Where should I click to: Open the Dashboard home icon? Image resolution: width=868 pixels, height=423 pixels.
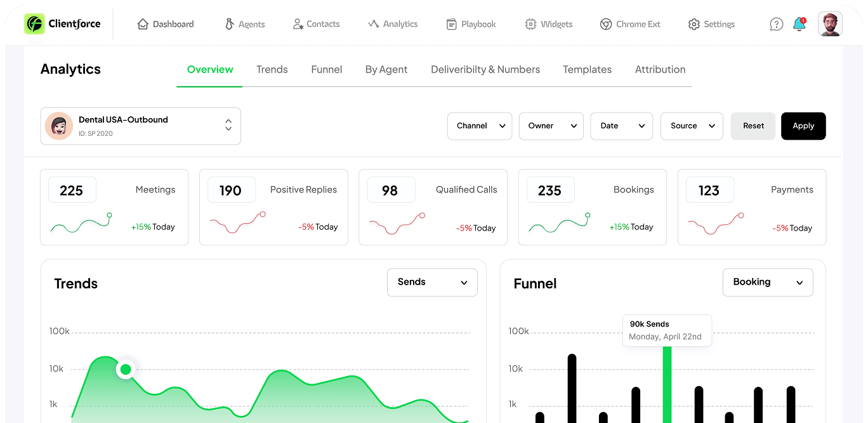(143, 24)
